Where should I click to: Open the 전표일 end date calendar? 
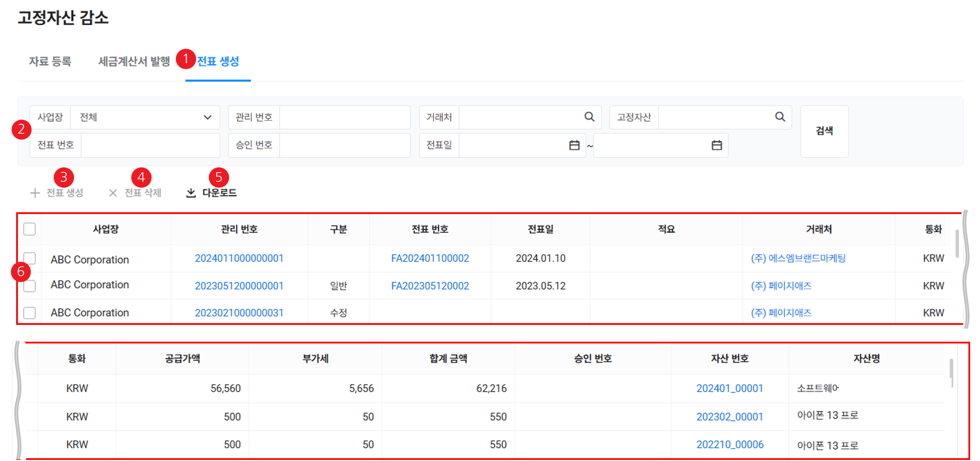point(716,145)
